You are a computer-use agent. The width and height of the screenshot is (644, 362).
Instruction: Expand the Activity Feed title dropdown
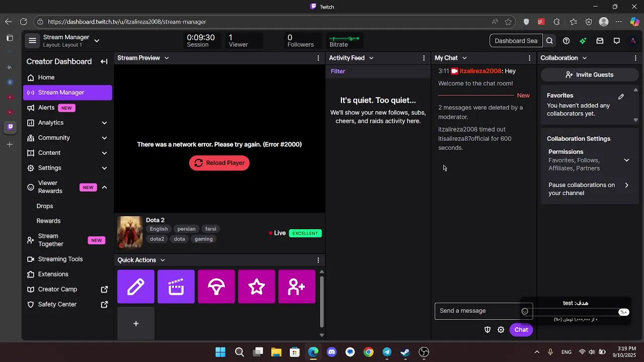click(x=371, y=58)
